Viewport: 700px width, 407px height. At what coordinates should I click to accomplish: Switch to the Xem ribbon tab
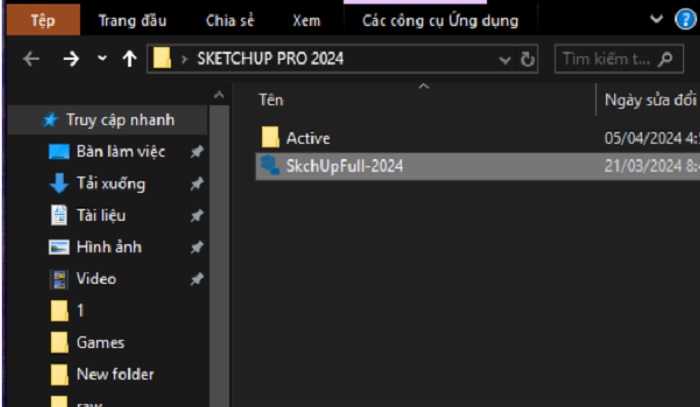click(x=306, y=20)
